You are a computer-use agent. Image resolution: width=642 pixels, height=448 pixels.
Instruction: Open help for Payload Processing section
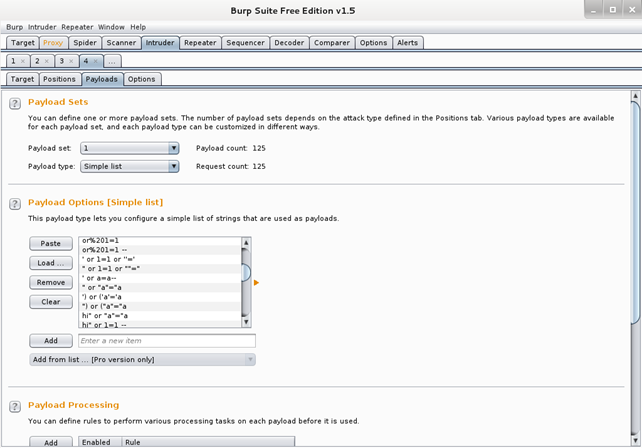16,406
